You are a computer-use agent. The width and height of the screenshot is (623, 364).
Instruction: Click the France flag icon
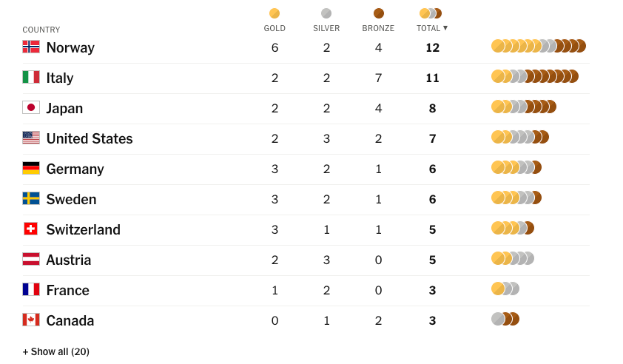(31, 289)
